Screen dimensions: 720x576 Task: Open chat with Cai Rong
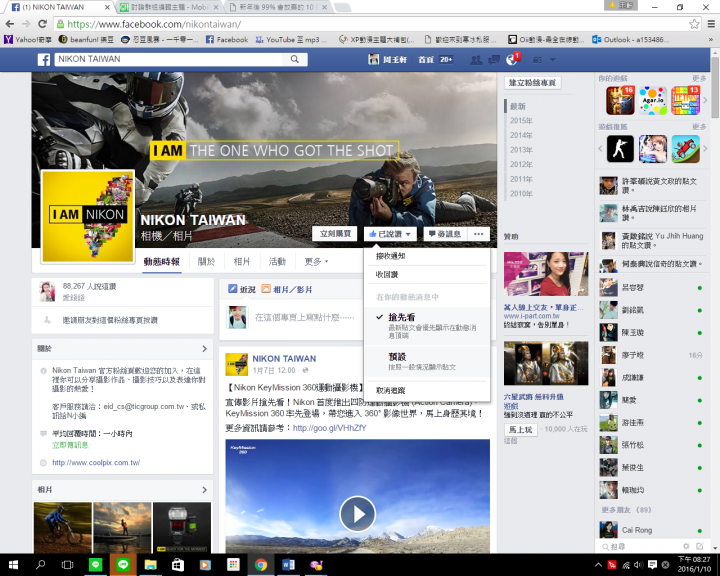click(x=650, y=530)
